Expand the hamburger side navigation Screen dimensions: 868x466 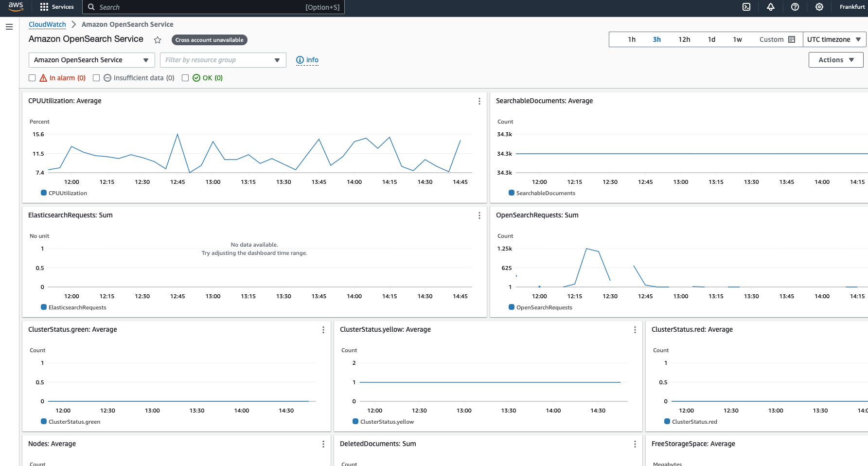point(9,27)
